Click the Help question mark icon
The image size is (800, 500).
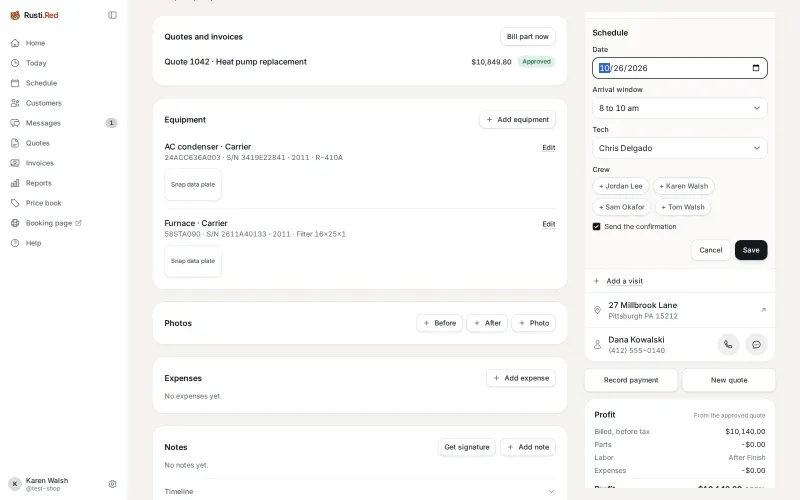click(15, 243)
